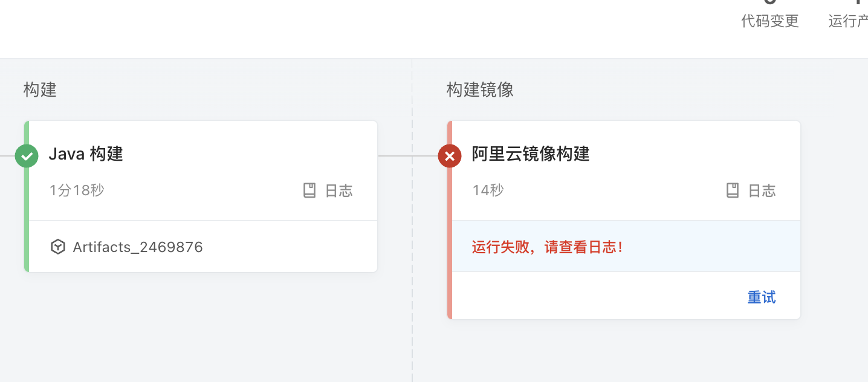The image size is (868, 382).
Task: Click the 构建 stage heading
Action: point(40,90)
